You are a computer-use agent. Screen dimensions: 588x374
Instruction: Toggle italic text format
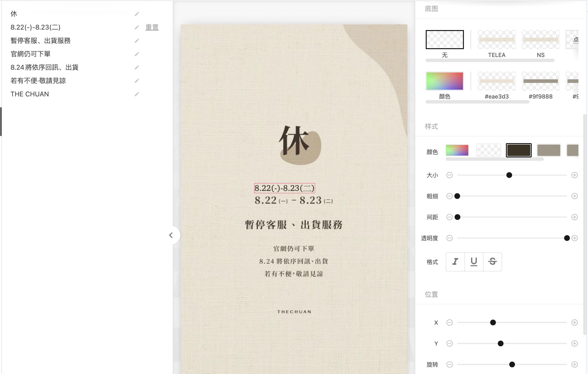pos(455,262)
